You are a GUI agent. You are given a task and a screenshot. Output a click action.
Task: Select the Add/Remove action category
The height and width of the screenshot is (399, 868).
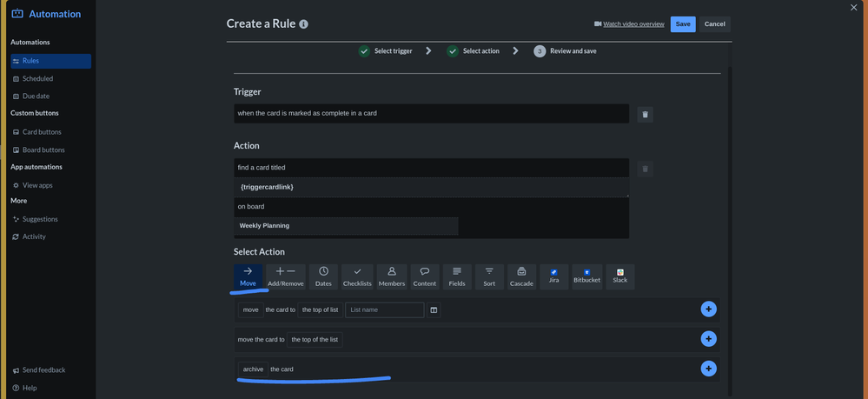tap(286, 276)
